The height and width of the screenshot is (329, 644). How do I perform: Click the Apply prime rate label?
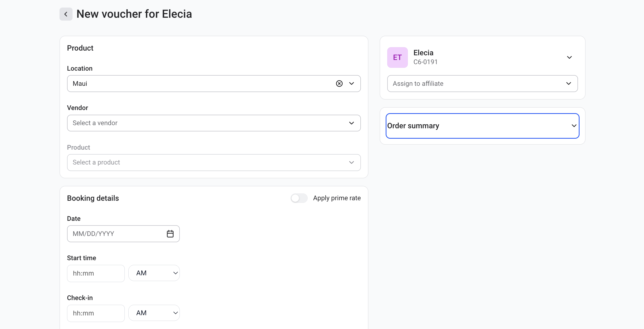click(x=337, y=198)
